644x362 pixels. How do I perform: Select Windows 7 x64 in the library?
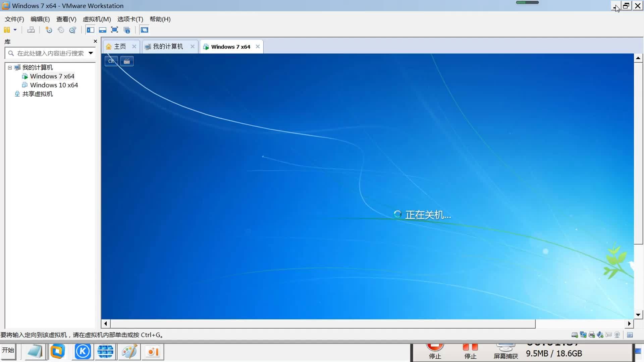tap(52, 76)
